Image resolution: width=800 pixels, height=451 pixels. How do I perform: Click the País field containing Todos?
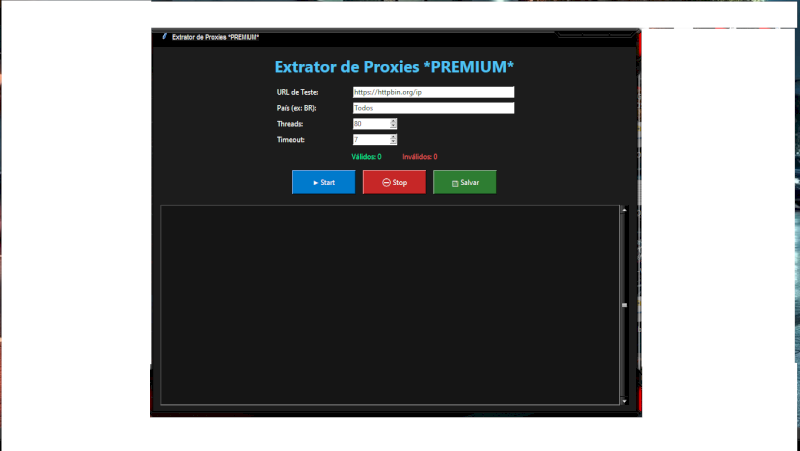tap(433, 108)
